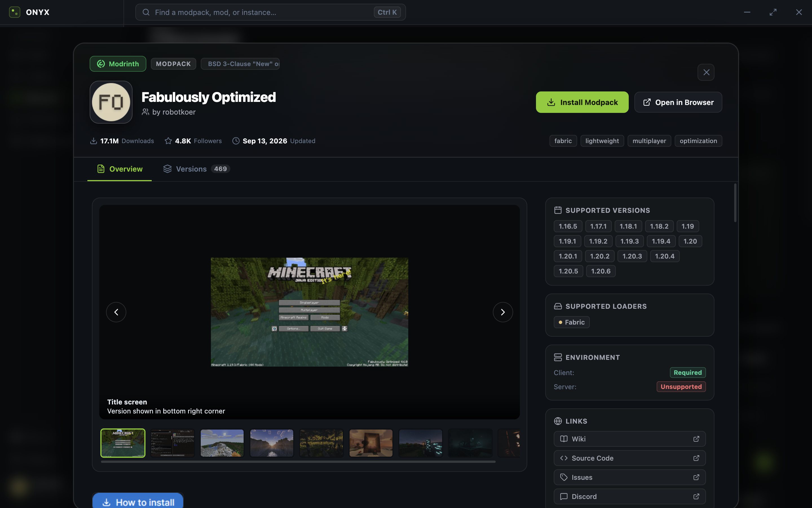This screenshot has height=508, width=812.
Task: Click the external link icon beside Source Code
Action: (x=696, y=458)
